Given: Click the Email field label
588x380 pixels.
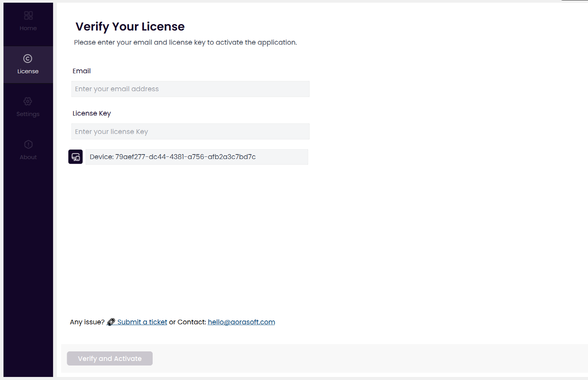Looking at the screenshot, I should pyautogui.click(x=82, y=71).
